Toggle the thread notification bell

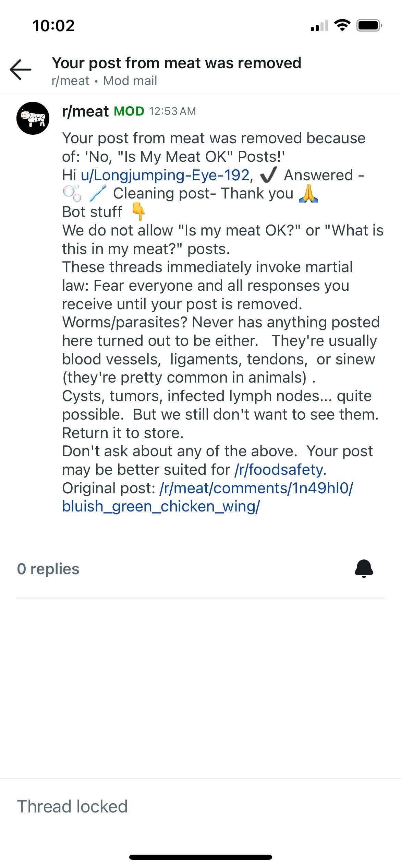[x=364, y=569]
